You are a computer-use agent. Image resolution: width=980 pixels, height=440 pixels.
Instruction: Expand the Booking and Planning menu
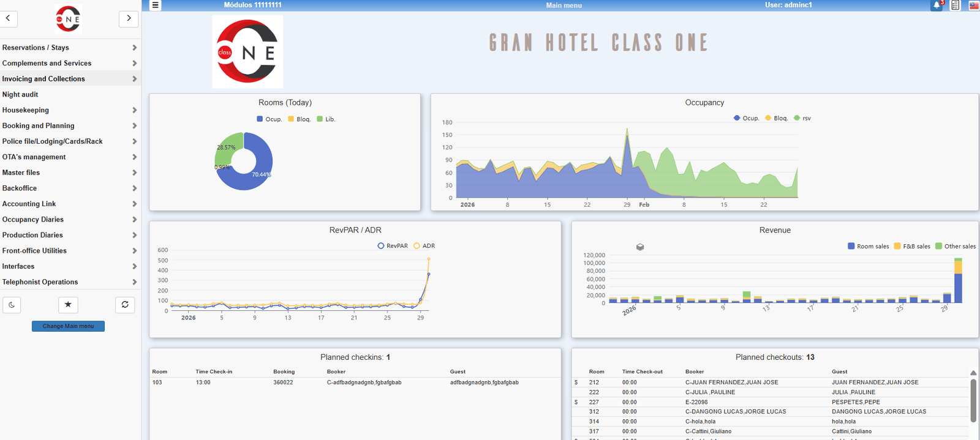pyautogui.click(x=70, y=125)
